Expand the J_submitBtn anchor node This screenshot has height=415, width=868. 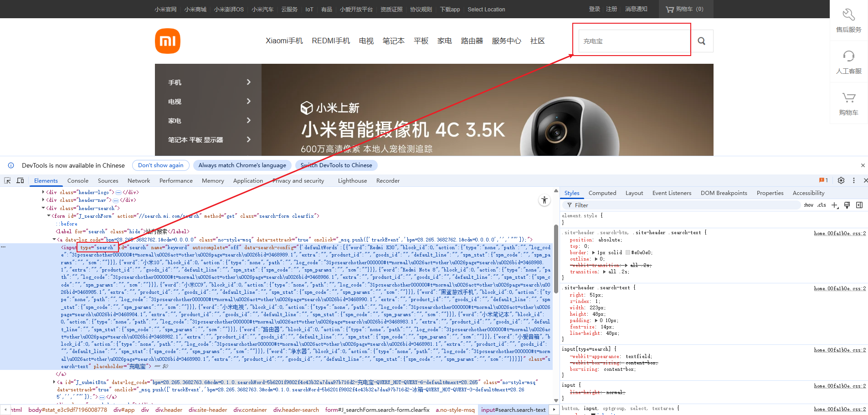pos(54,382)
